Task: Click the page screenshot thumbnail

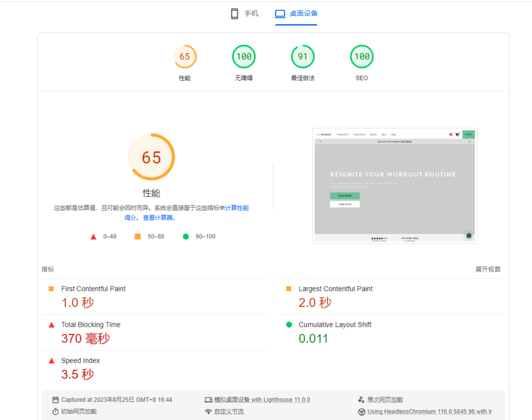Action: click(395, 186)
